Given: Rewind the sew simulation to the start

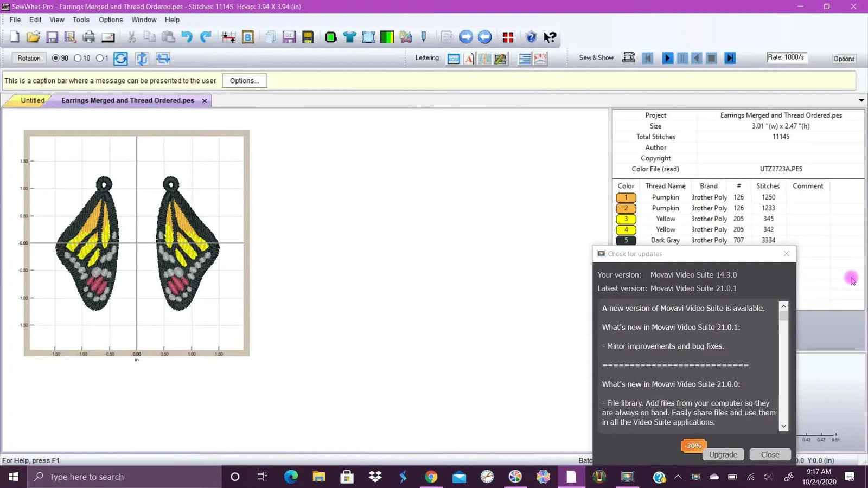Looking at the screenshot, I should 647,58.
